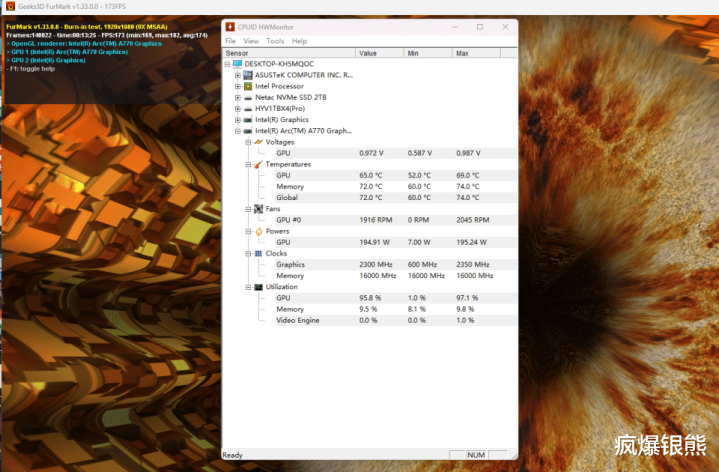Viewport: 719px width, 472px height.
Task: Collapse the Intel Arc A770 Graphics node
Action: (x=237, y=131)
